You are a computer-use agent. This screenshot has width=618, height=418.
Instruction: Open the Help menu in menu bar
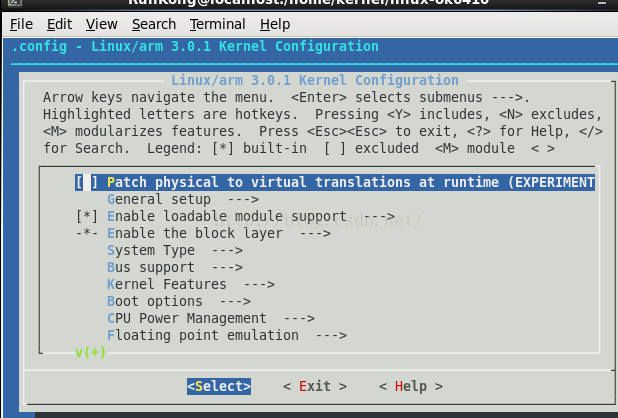coord(275,24)
